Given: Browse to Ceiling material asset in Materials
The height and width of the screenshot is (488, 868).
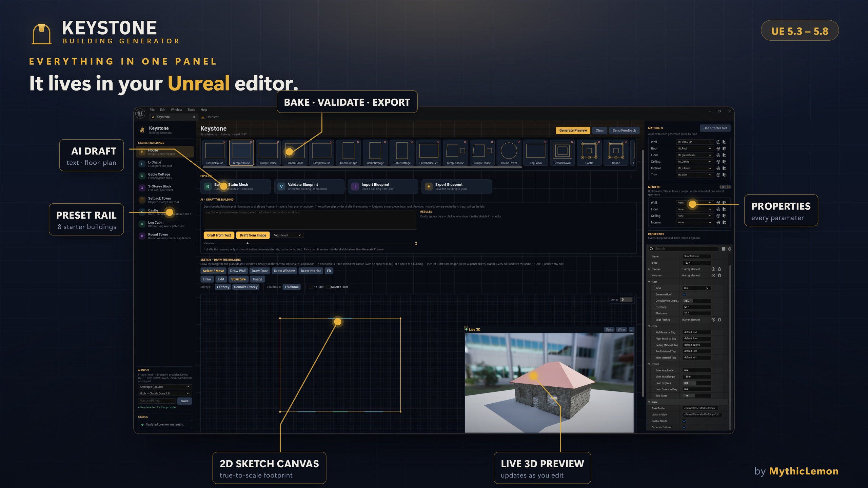Looking at the screenshot, I should click(725, 162).
